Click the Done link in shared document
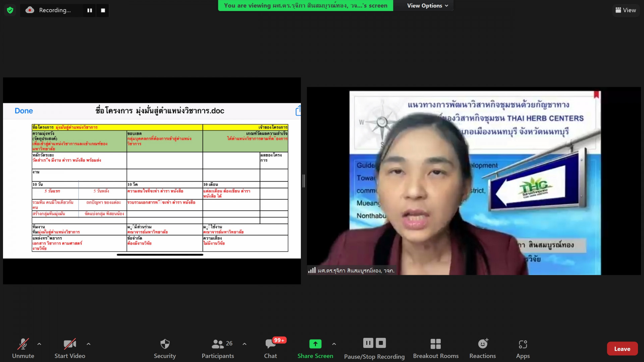 [x=24, y=111]
